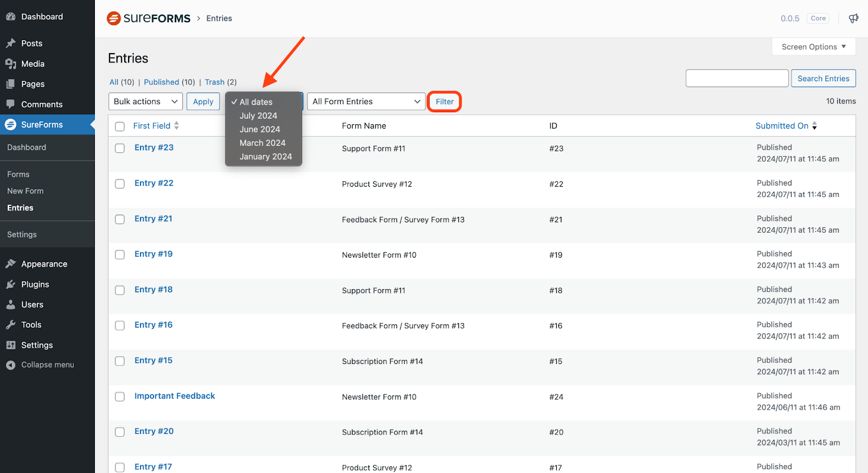
Task: Open the megaphone announcements icon
Action: click(853, 18)
